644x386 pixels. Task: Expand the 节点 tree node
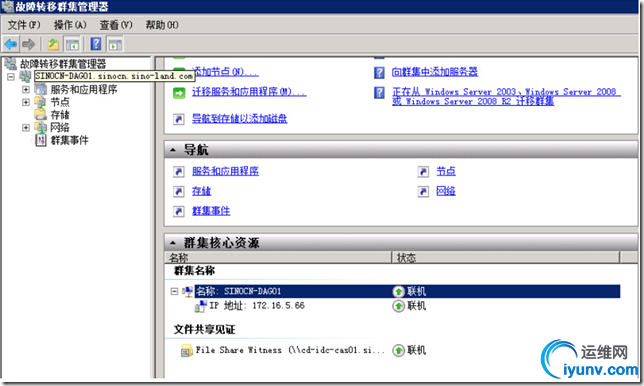pyautogui.click(x=26, y=102)
